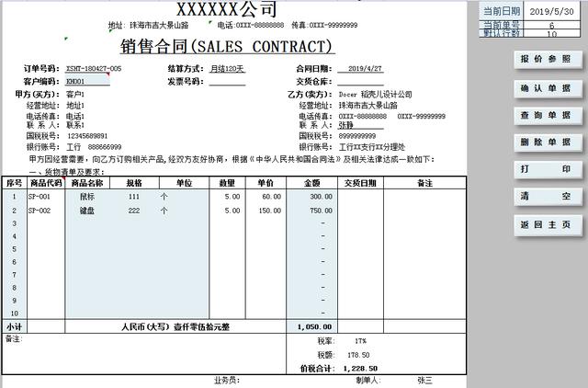Click the empty 交货仓库 field

coord(360,82)
